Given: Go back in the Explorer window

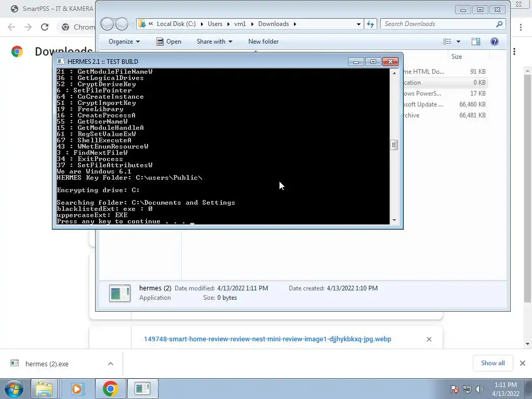Looking at the screenshot, I should pos(107,24).
